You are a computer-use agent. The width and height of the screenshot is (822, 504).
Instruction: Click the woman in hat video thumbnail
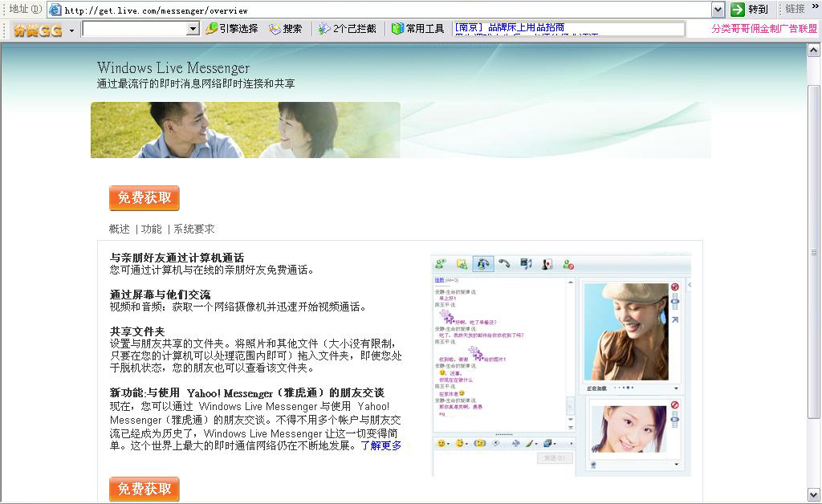(626, 331)
